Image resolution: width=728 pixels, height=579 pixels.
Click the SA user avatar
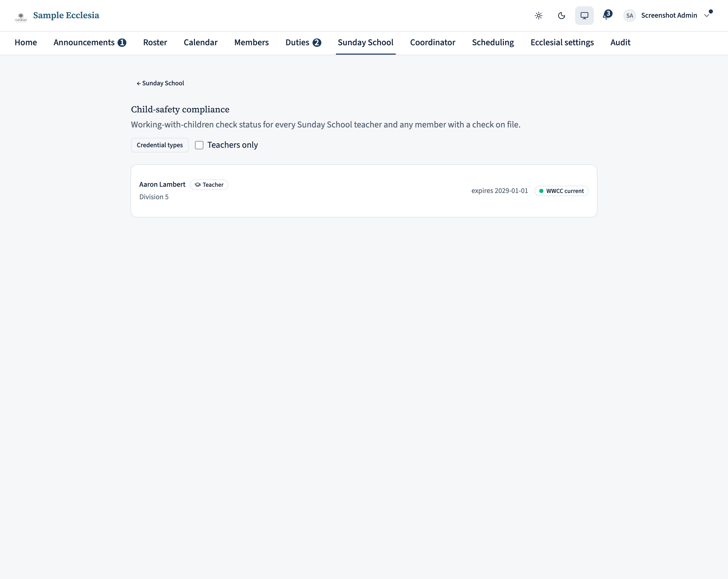pyautogui.click(x=629, y=16)
